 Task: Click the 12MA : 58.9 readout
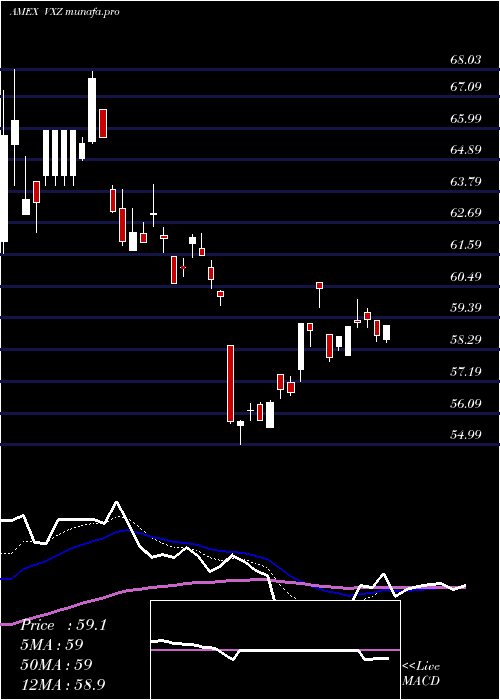click(x=63, y=684)
